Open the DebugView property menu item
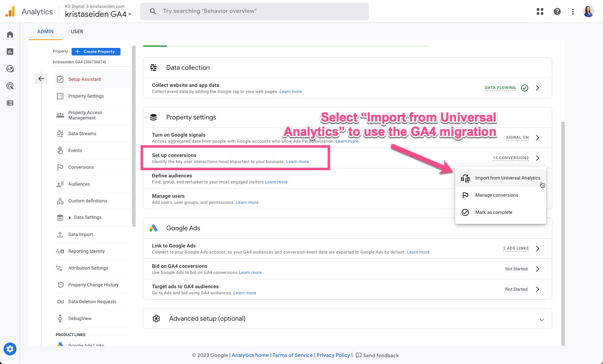 click(x=80, y=319)
